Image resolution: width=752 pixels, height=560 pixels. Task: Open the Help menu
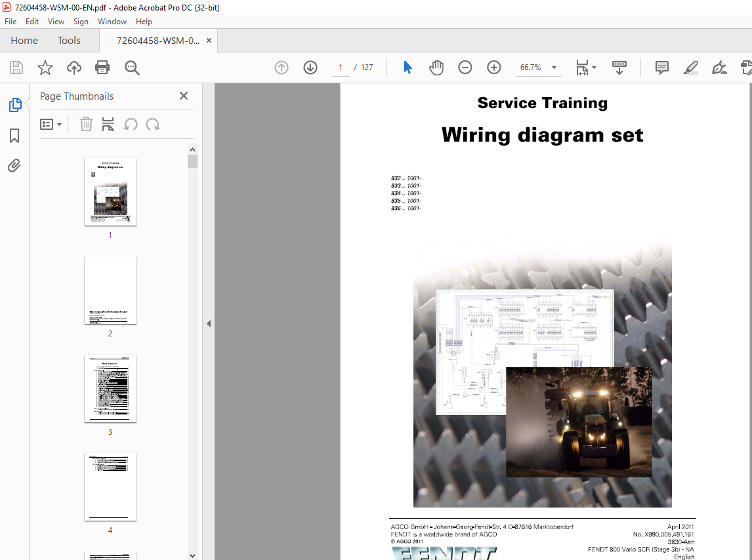pos(144,22)
